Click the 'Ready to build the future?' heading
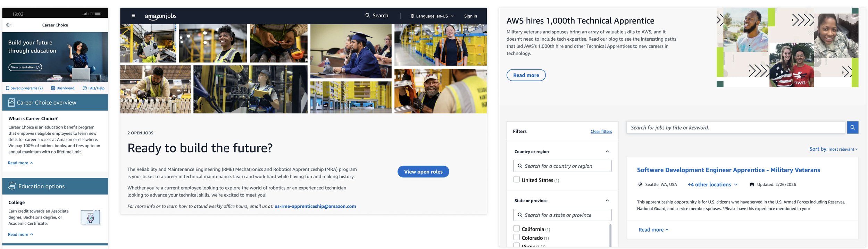This screenshot has height=249, width=868. tap(200, 148)
